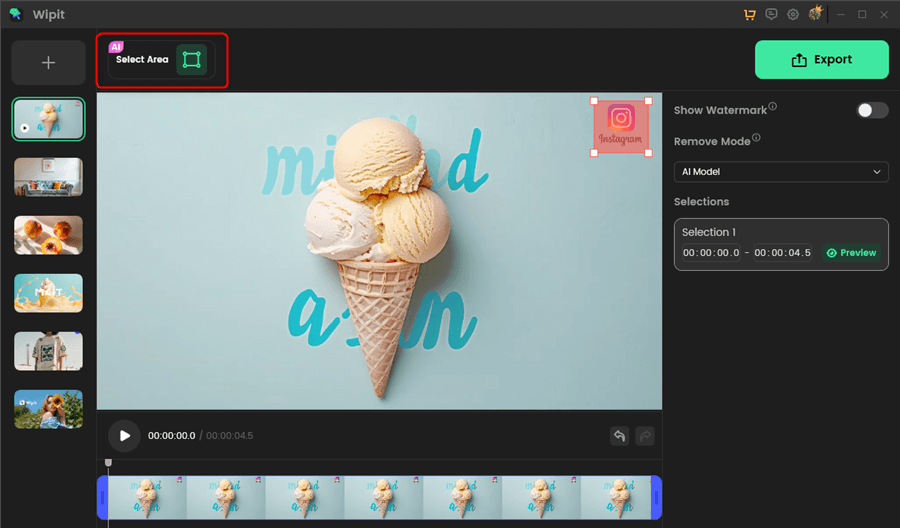This screenshot has width=900, height=528.
Task: Open the shopping cart icon
Action: (750, 14)
